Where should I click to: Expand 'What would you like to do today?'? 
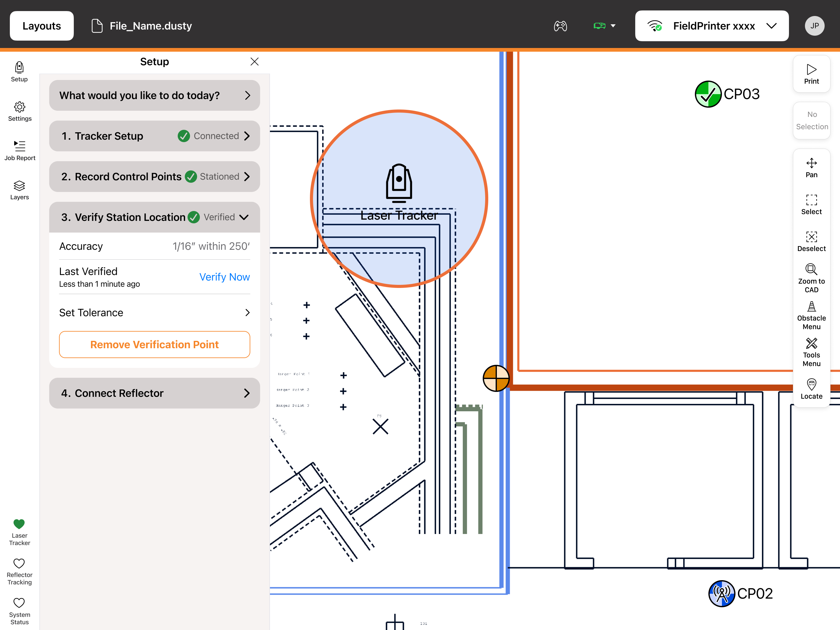(155, 95)
